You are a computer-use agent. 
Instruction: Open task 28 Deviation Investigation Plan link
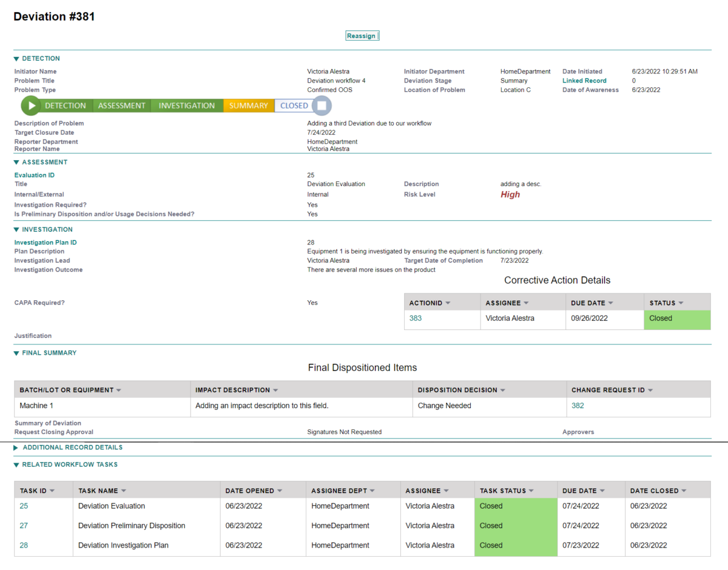(23, 545)
